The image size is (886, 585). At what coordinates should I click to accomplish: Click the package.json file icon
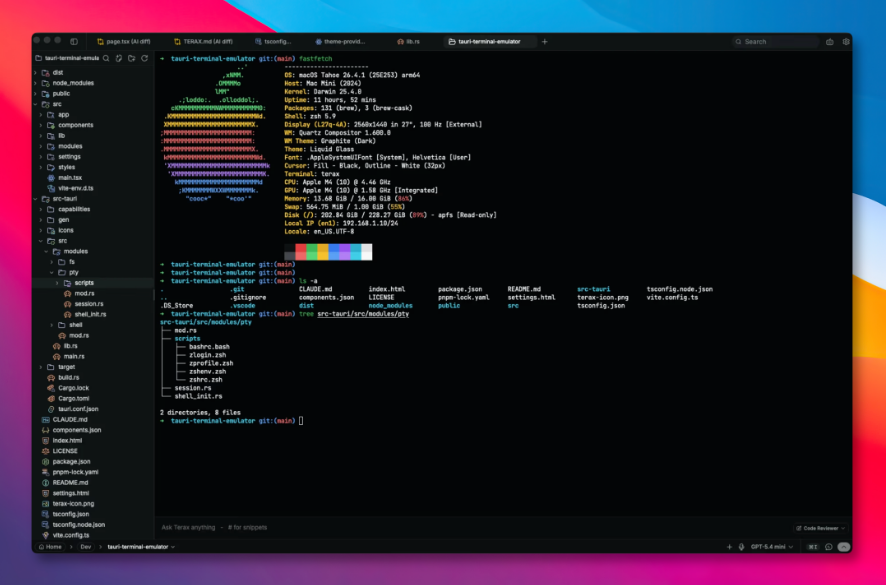pos(46,461)
